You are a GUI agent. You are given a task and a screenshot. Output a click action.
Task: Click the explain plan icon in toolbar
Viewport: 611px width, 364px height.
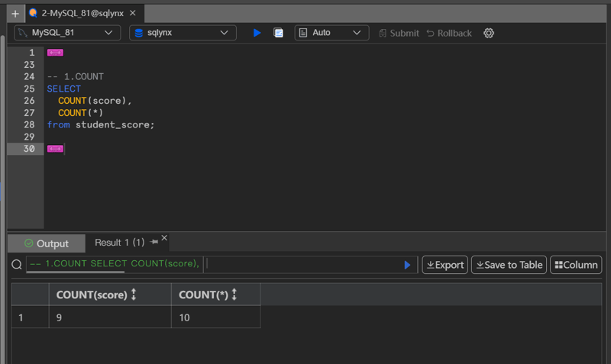278,33
